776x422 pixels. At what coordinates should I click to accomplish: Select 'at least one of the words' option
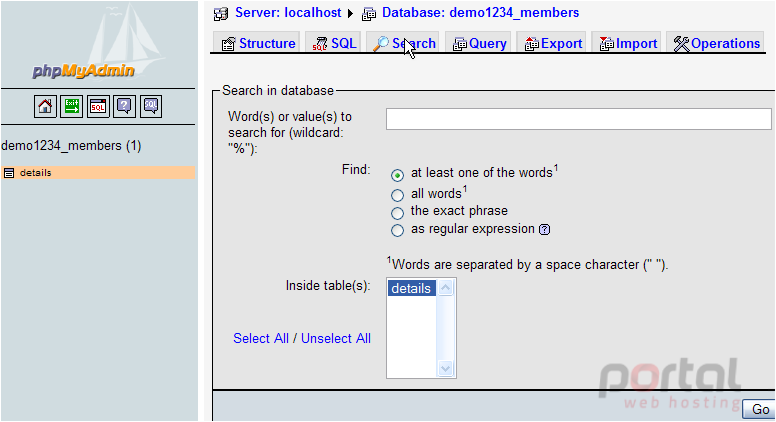pyautogui.click(x=397, y=175)
